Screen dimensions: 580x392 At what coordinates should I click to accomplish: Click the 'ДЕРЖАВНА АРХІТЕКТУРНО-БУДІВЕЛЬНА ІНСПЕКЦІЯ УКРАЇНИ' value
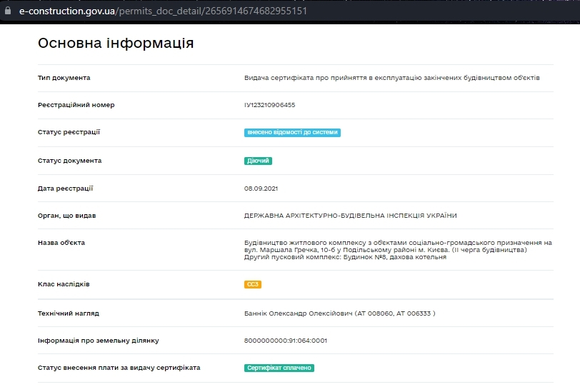(350, 216)
